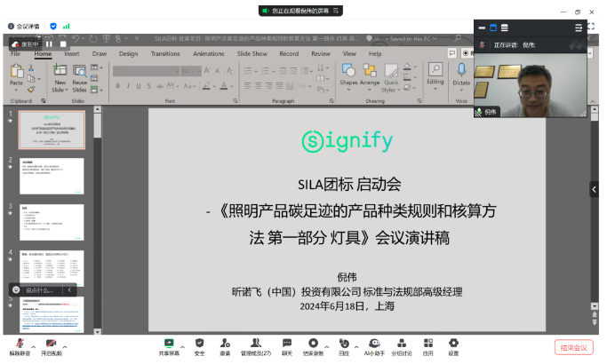The image size is (607, 364).
Task: Toggle Strikethrough formatting
Action: [x=159, y=86]
